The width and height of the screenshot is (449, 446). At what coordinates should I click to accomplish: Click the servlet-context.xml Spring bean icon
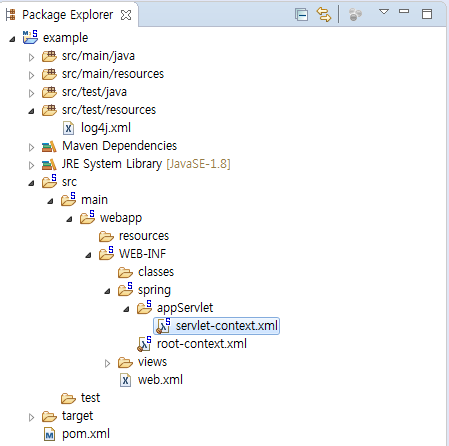point(163,326)
